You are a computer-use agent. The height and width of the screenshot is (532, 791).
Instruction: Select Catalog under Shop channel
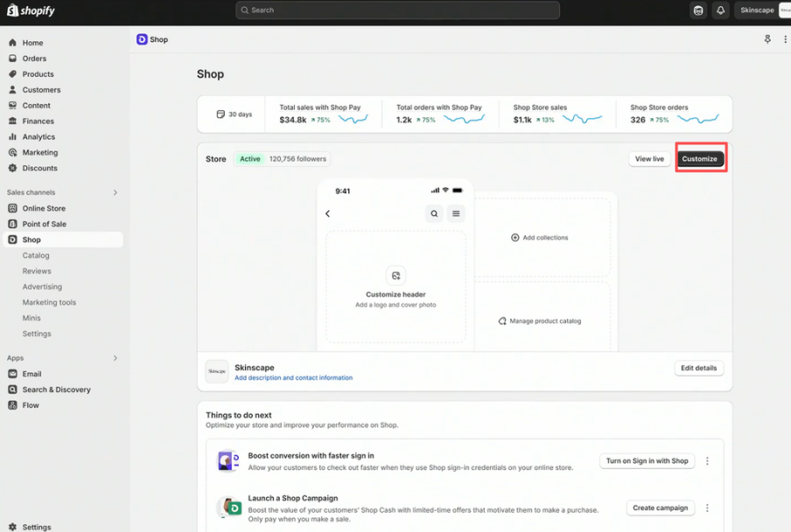pyautogui.click(x=36, y=255)
